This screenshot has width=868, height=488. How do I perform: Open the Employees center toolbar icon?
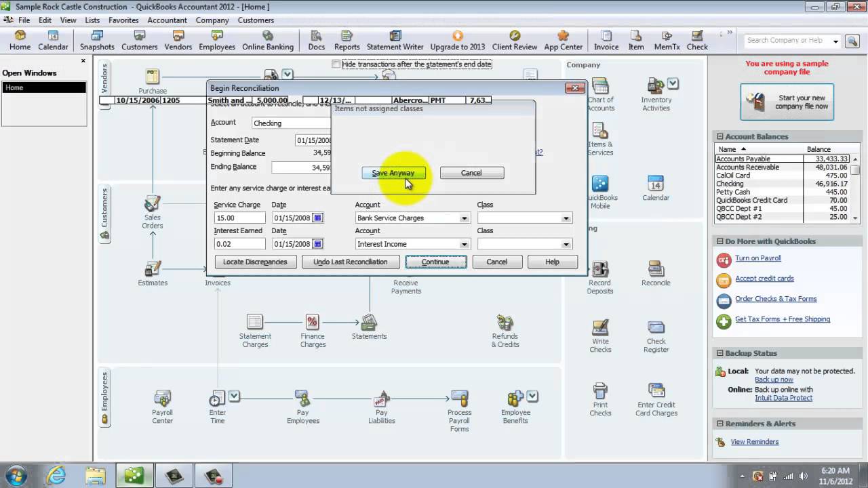[217, 41]
